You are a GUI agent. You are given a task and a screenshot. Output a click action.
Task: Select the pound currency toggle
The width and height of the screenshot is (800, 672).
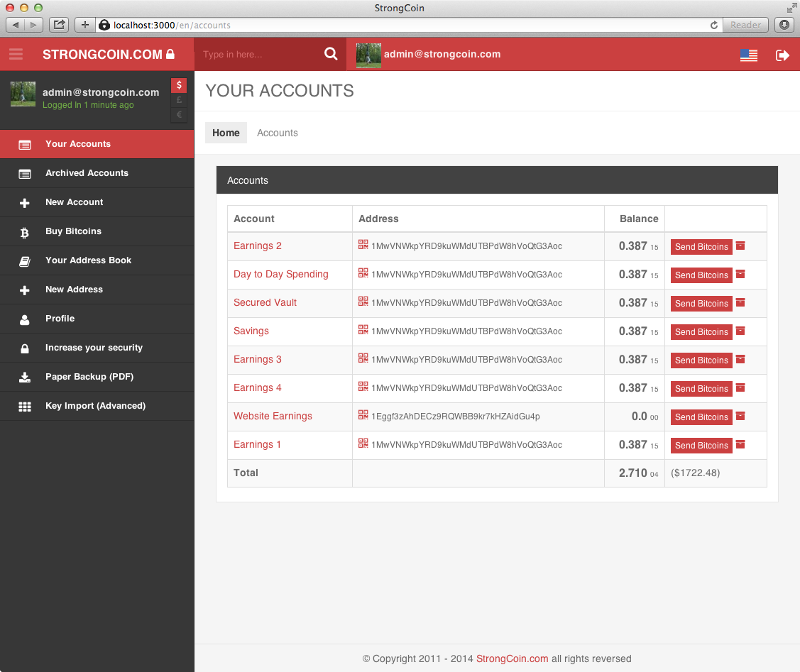(x=179, y=100)
